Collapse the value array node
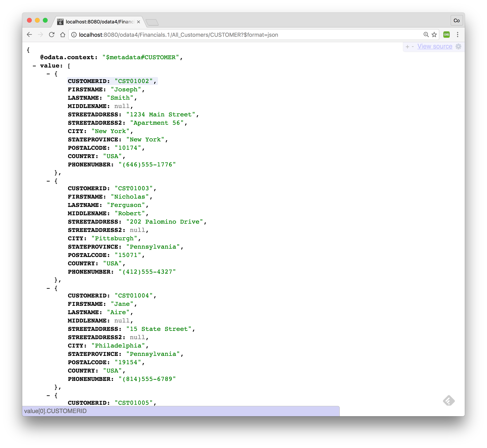 [34, 66]
